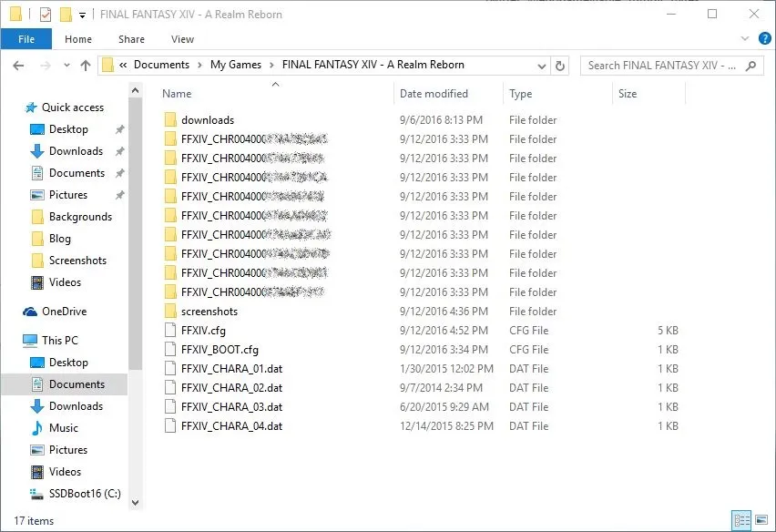
Task: Switch to Details view layout icon
Action: (x=741, y=521)
